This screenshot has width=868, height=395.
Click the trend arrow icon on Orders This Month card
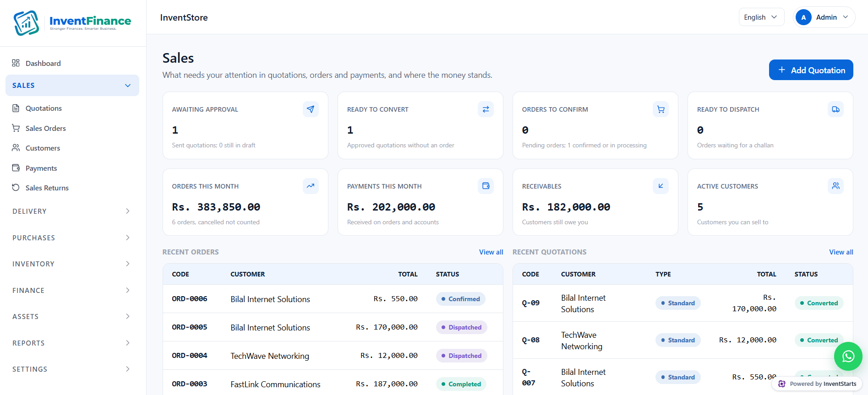311,186
